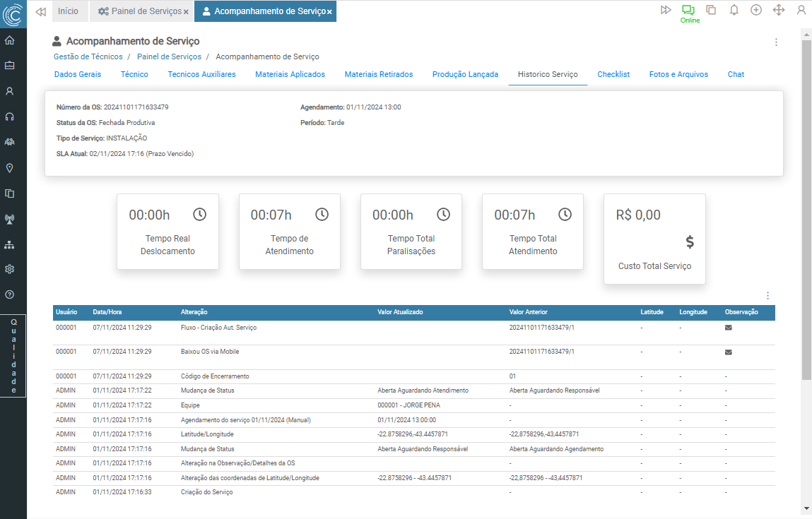Click the settings gear icon in sidebar
The height and width of the screenshot is (519, 812).
point(10,269)
